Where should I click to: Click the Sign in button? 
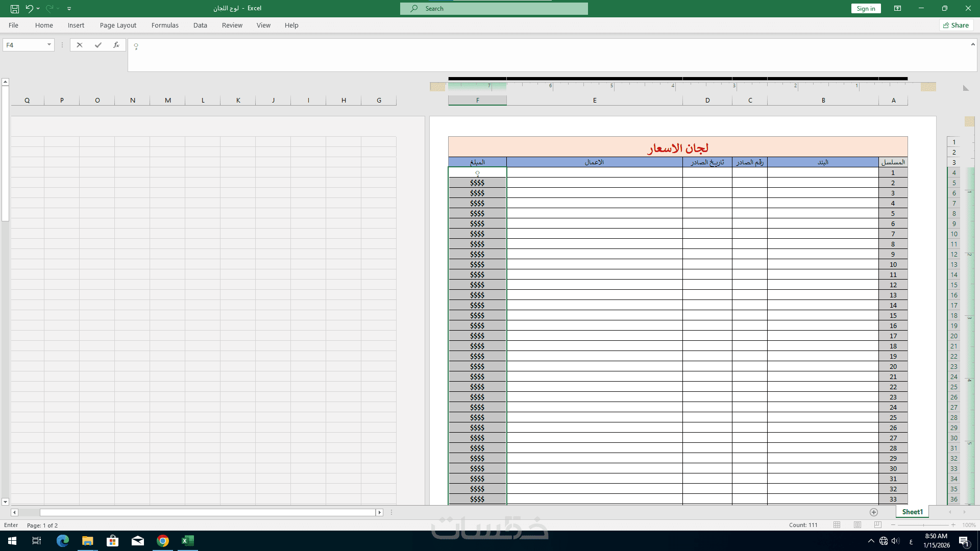pos(866,8)
